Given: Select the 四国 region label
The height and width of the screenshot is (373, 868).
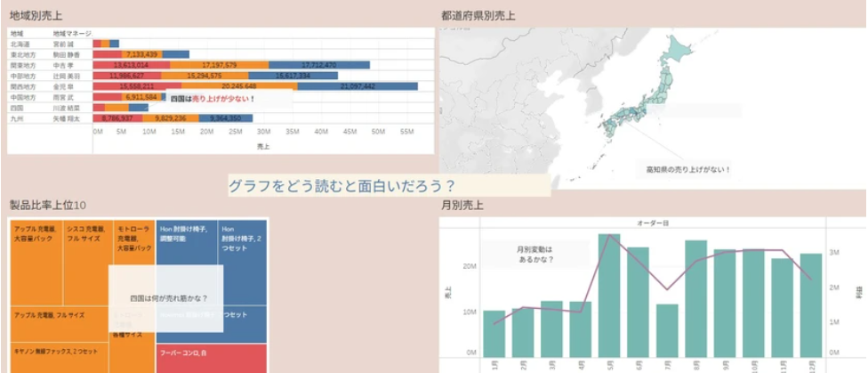Looking at the screenshot, I should (16, 107).
